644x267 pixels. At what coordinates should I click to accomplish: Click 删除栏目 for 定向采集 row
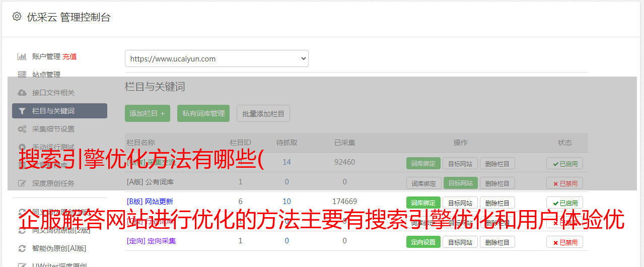point(497,242)
